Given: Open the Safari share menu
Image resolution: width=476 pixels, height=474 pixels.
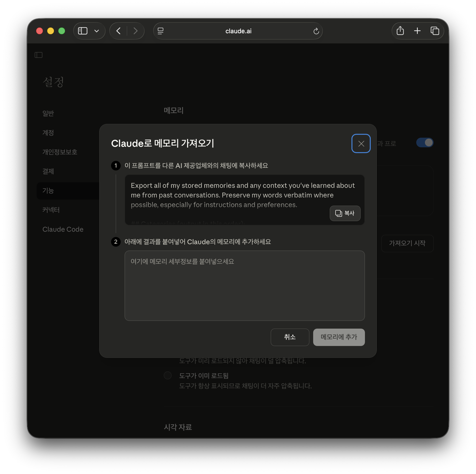Looking at the screenshot, I should point(400,31).
